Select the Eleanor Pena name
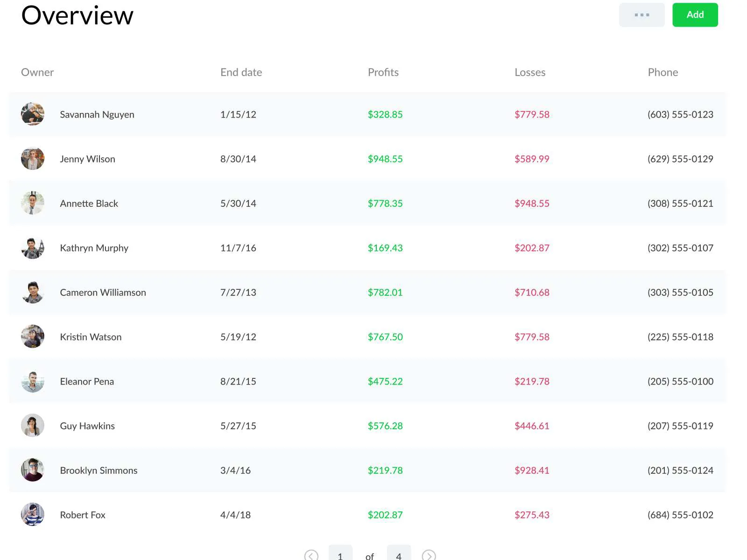This screenshot has height=560, width=747. [x=87, y=381]
